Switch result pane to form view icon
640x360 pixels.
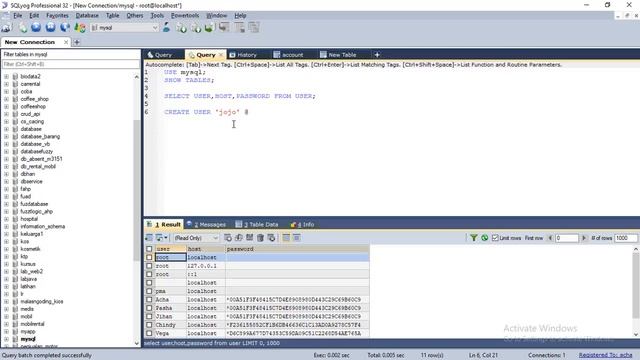click(297, 238)
